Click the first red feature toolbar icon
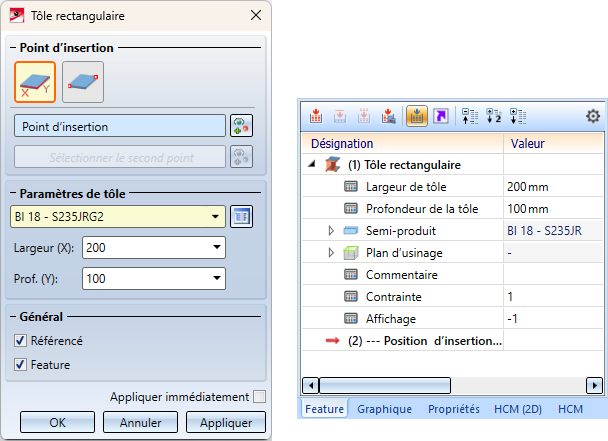The height and width of the screenshot is (441, 608). click(x=317, y=116)
